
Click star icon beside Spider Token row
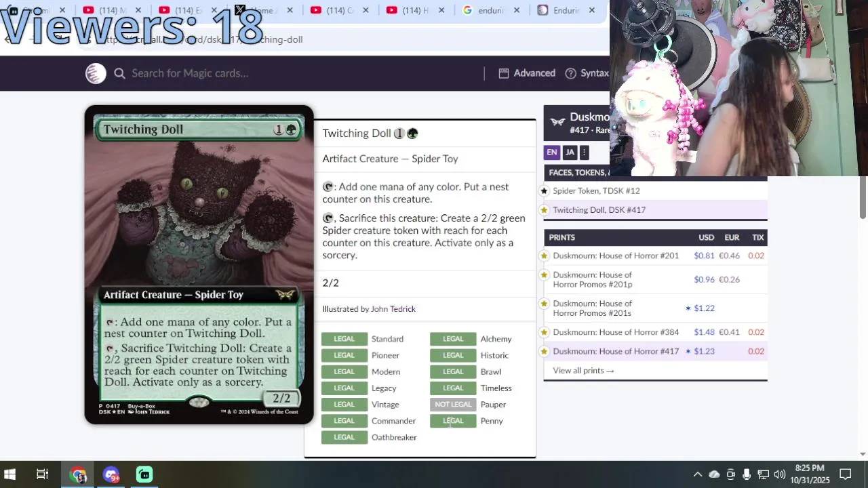pos(544,191)
